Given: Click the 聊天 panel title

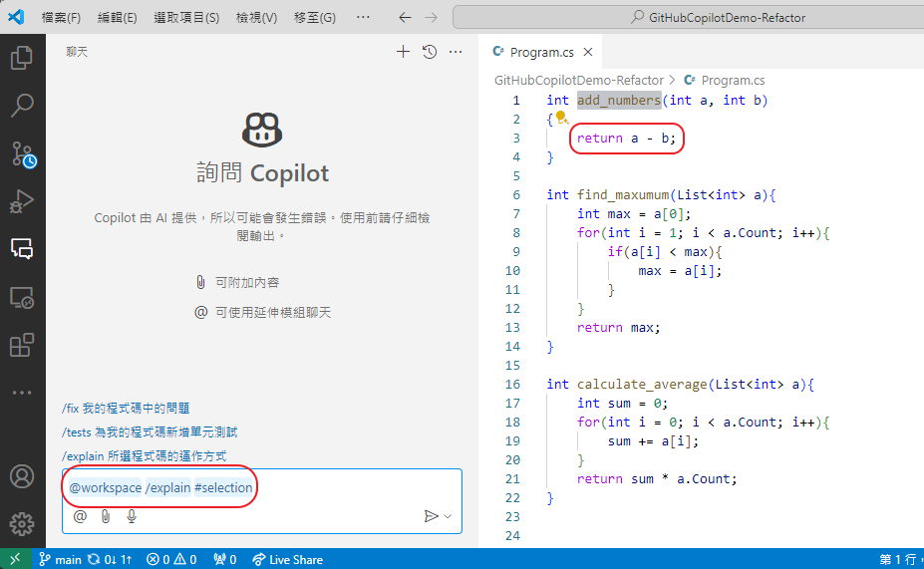Looking at the screenshot, I should pyautogui.click(x=77, y=52).
